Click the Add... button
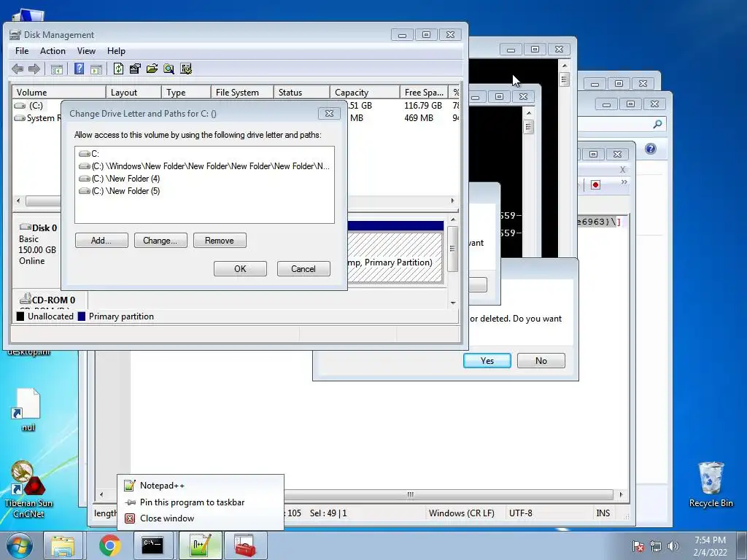This screenshot has height=560, width=747. [101, 241]
